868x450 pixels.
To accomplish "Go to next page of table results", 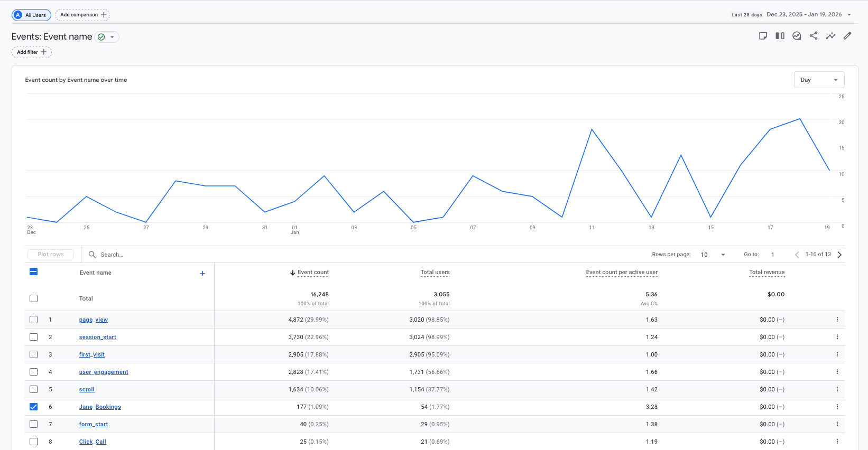I will pyautogui.click(x=839, y=255).
